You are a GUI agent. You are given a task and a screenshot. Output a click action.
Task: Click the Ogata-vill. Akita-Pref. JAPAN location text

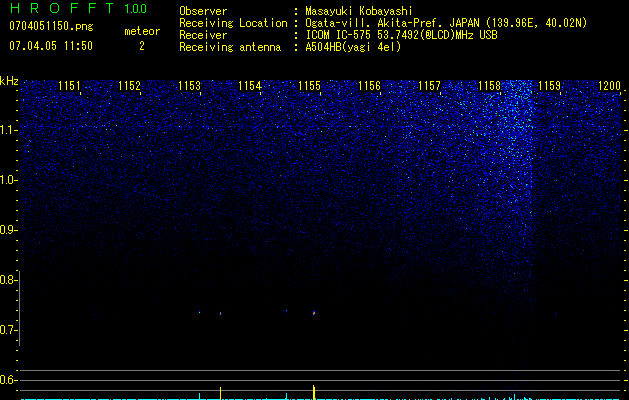coord(446,23)
